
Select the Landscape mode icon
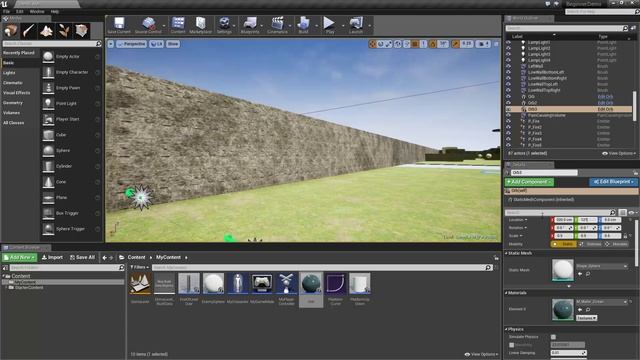(46, 31)
